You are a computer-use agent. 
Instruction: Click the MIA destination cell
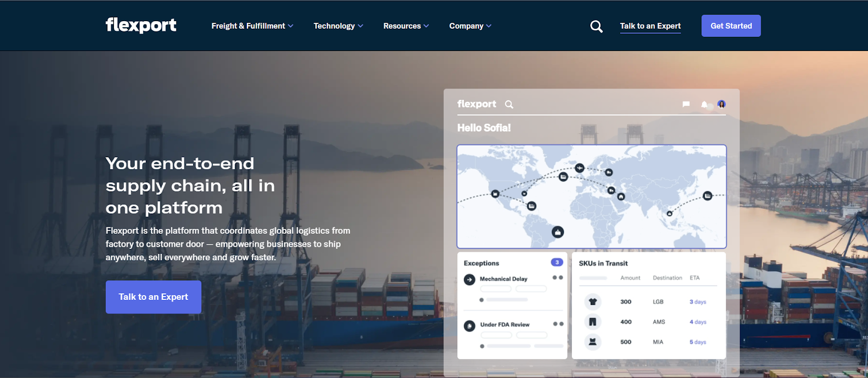point(658,342)
